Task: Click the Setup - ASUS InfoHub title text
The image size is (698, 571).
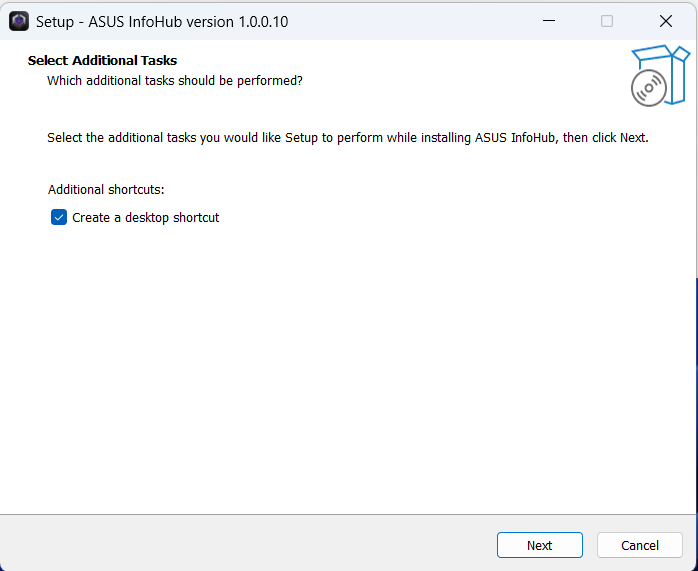Action: [162, 22]
